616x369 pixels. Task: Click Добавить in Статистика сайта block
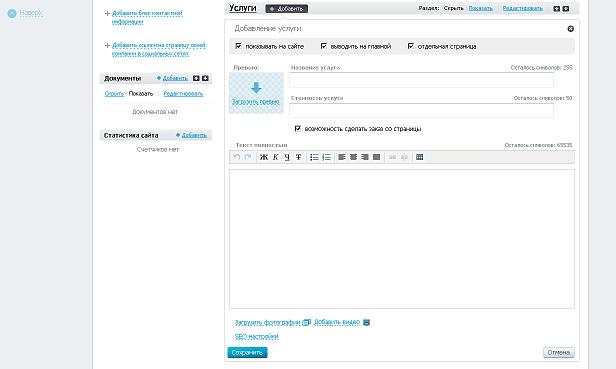point(194,135)
